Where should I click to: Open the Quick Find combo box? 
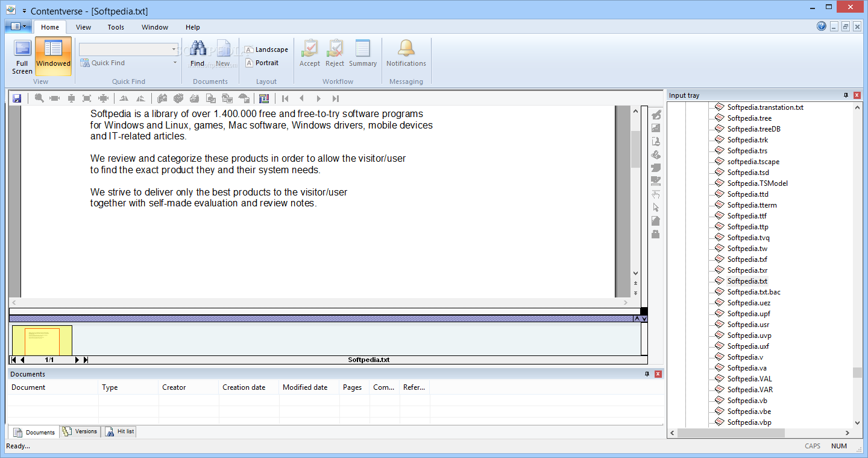tap(128, 49)
